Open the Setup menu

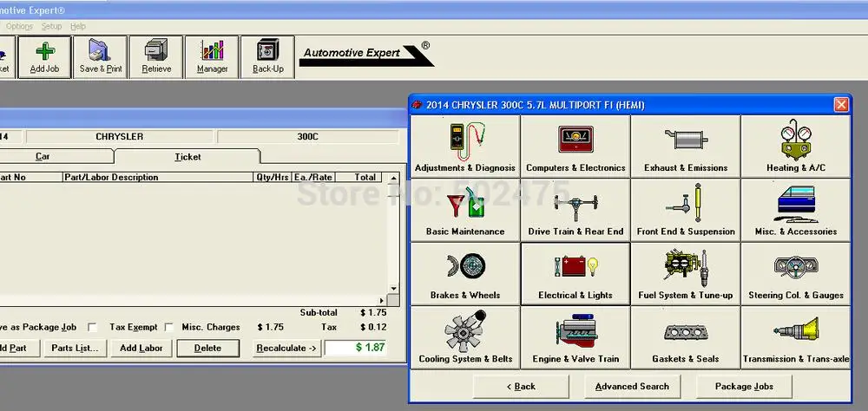(x=51, y=26)
